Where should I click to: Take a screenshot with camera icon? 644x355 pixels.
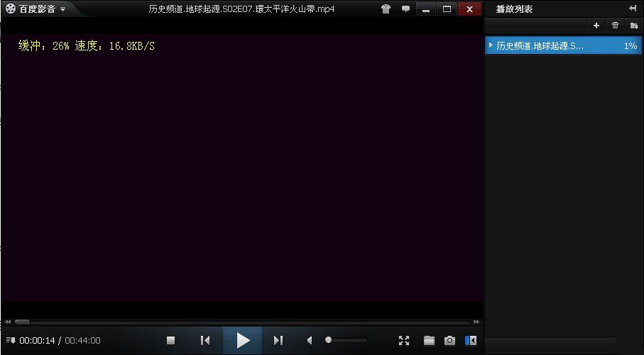[449, 341]
